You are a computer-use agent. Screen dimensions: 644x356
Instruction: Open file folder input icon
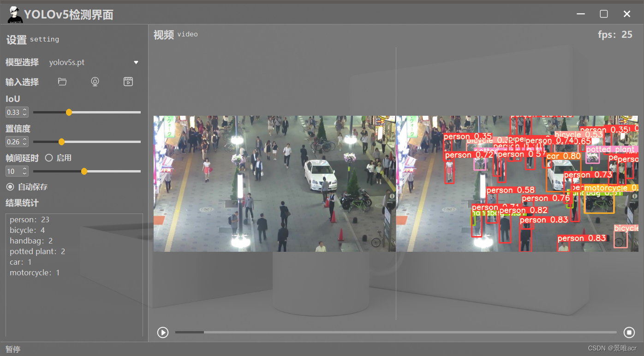pos(62,82)
